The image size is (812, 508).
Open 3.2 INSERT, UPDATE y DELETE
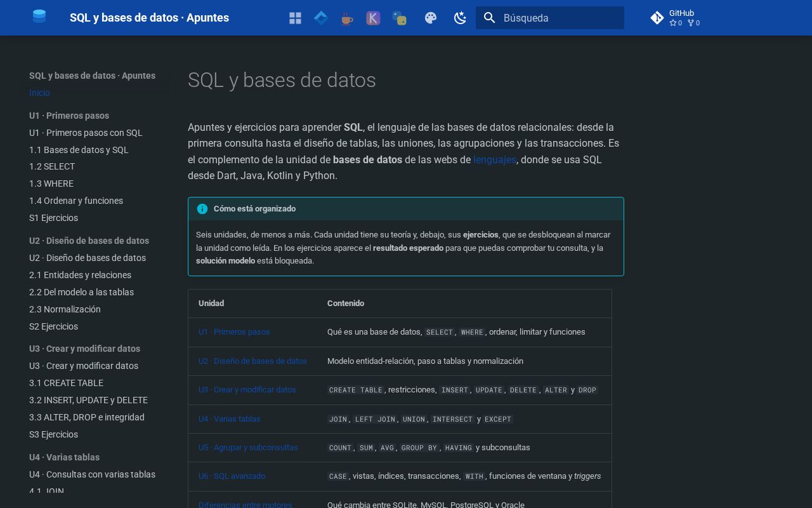88,400
